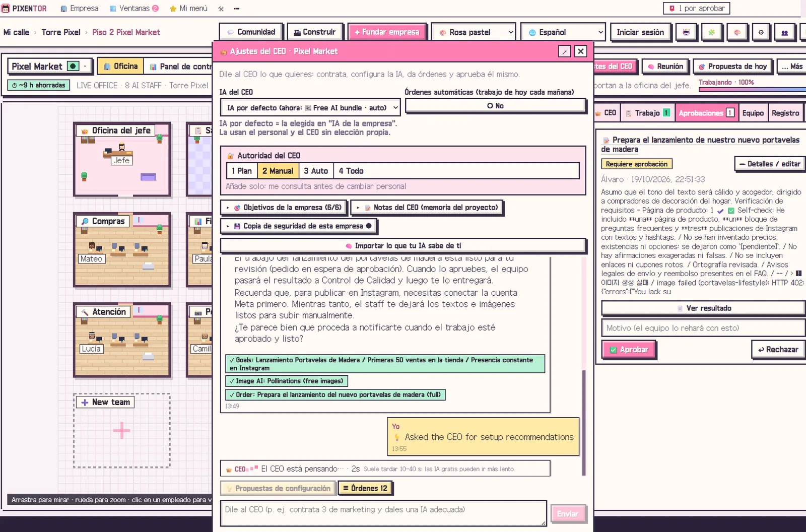The width and height of the screenshot is (806, 532).
Task: Click the CEO chat vertical scrollbar
Action: [x=584, y=422]
